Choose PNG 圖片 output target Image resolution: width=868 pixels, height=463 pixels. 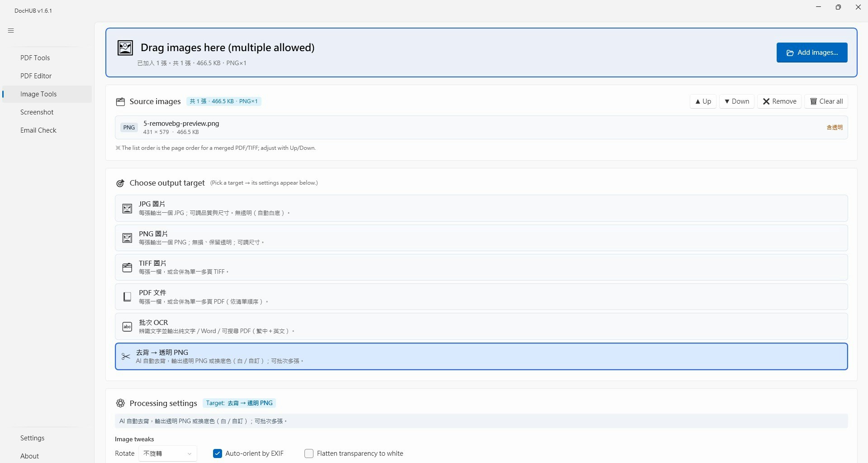[481, 238]
